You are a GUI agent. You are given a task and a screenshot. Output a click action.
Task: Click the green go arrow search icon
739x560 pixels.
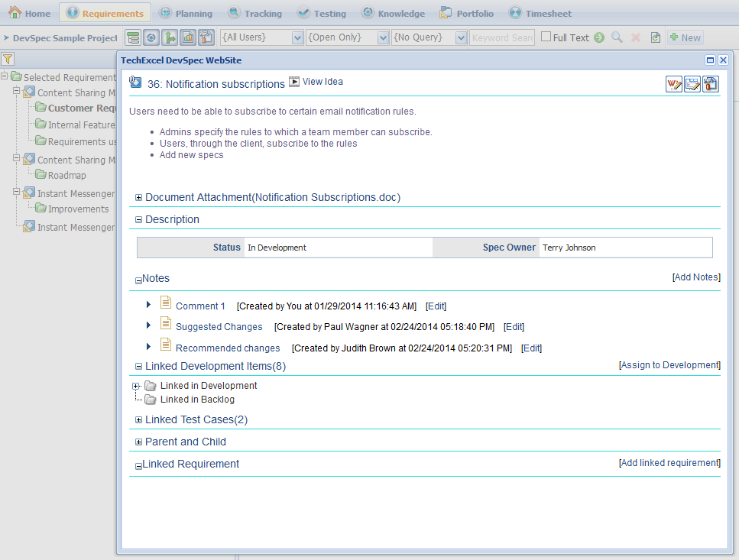[x=599, y=37]
